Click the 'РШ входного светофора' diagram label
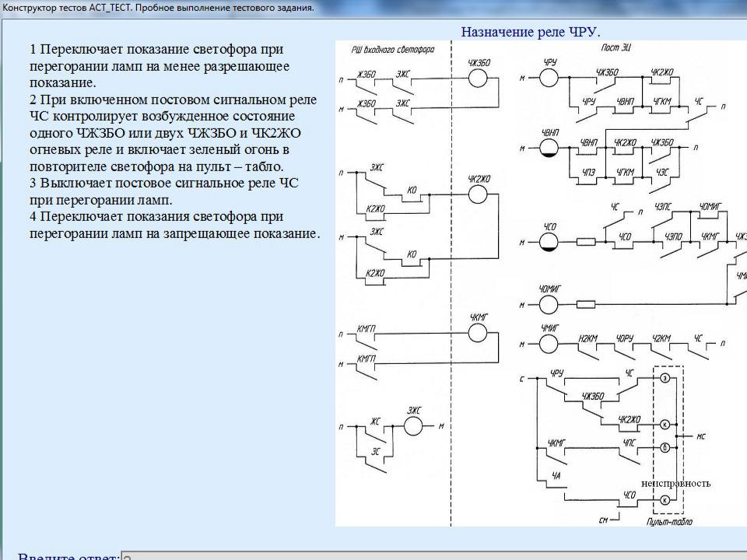This screenshot has width=747, height=560. click(x=393, y=49)
